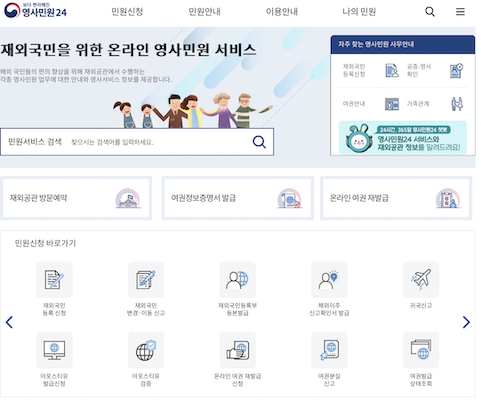The height and width of the screenshot is (400, 481).
Task: Select 공증·영사 확인 icon in quick guide panel
Action: coord(456,71)
